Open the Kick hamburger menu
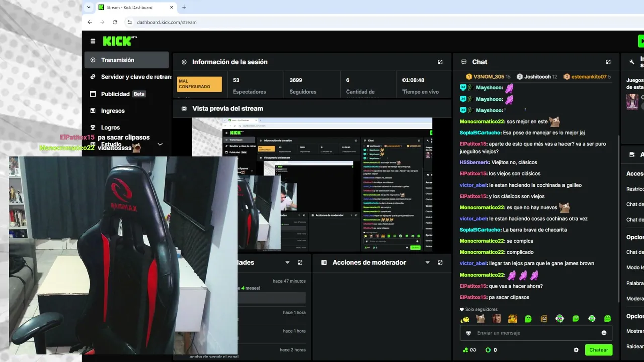 [x=93, y=41]
